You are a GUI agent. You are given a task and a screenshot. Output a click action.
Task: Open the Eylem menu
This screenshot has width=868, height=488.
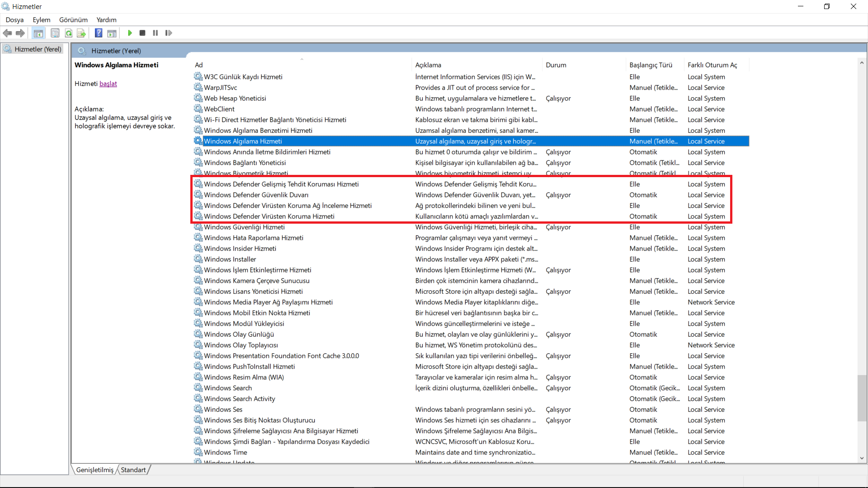click(x=42, y=20)
